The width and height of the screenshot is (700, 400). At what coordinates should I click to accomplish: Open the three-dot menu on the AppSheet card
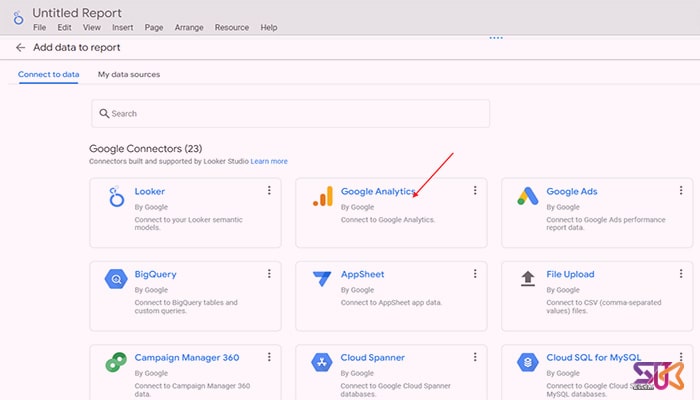(x=475, y=274)
